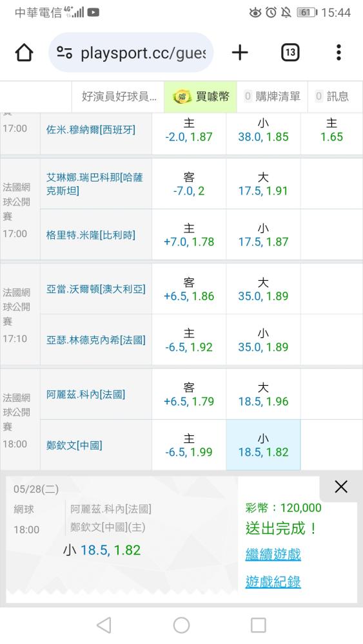Tap the 買噱幣 coin icon
This screenshot has height=644, width=363.
click(x=182, y=97)
